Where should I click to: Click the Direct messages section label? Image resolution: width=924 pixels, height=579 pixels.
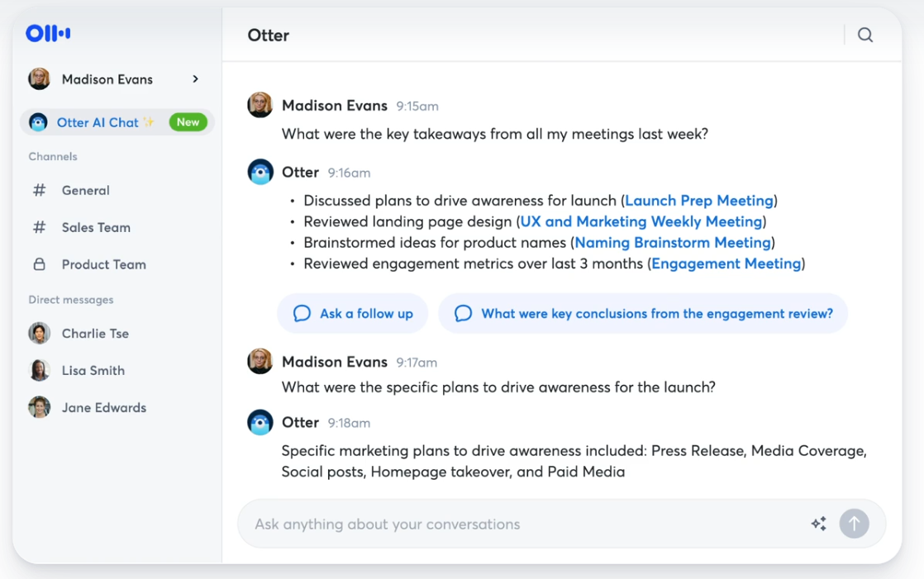(x=71, y=300)
